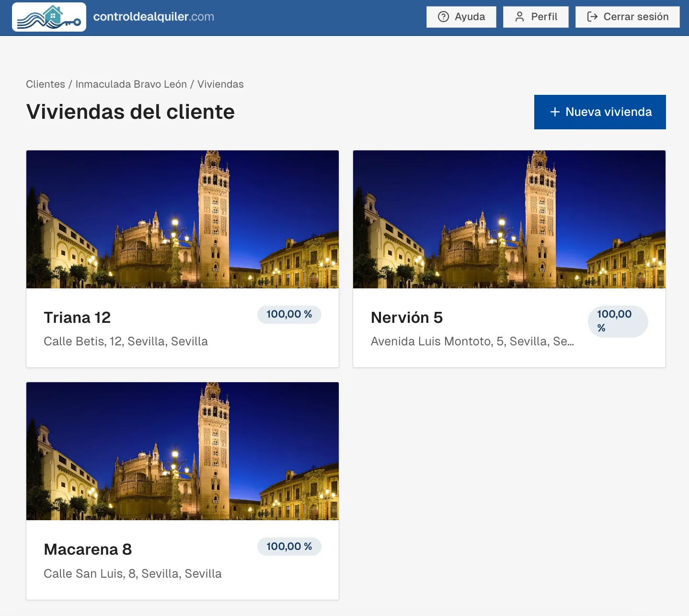This screenshot has height=616, width=689.
Task: Open Inmaculada Bravo León breadcrumb link
Action: click(x=131, y=84)
